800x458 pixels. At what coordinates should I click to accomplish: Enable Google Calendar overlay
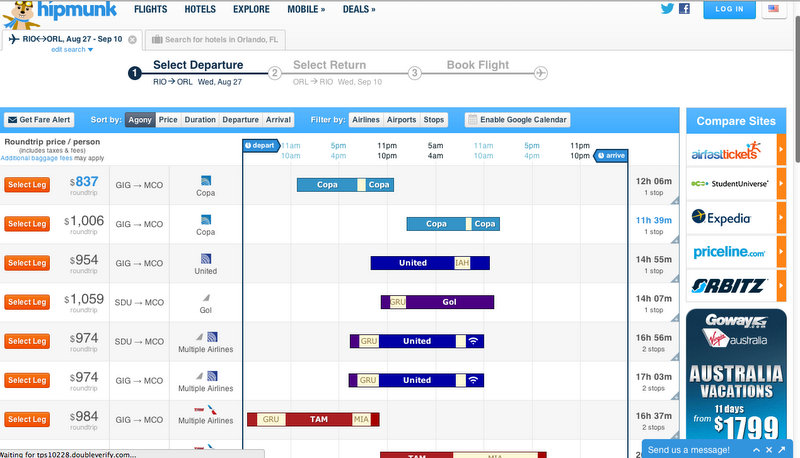tap(517, 120)
